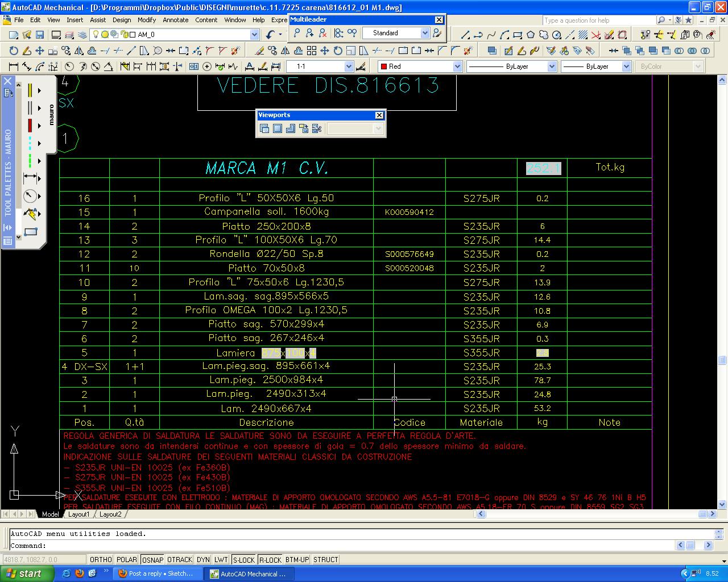Click 'Type a question for help' field
This screenshot has width=728, height=582.
pyautogui.click(x=598, y=20)
